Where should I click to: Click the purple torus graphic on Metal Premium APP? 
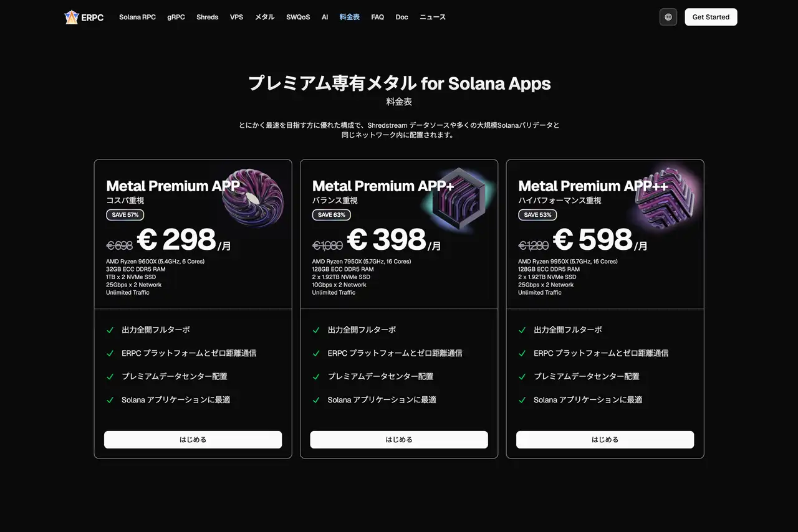click(252, 199)
